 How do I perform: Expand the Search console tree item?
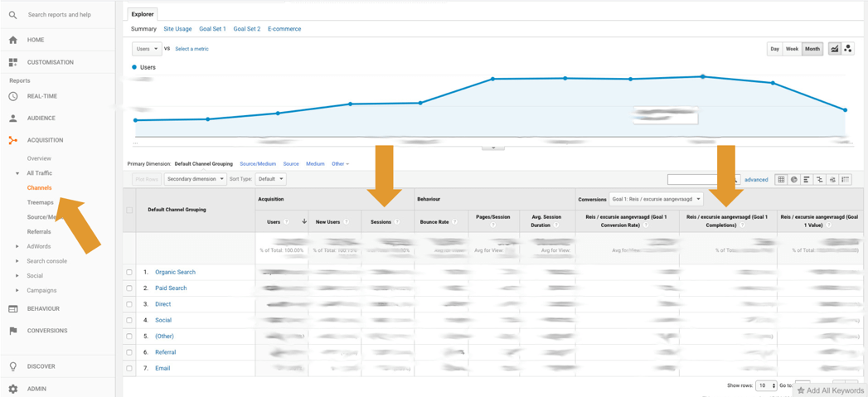click(x=17, y=261)
